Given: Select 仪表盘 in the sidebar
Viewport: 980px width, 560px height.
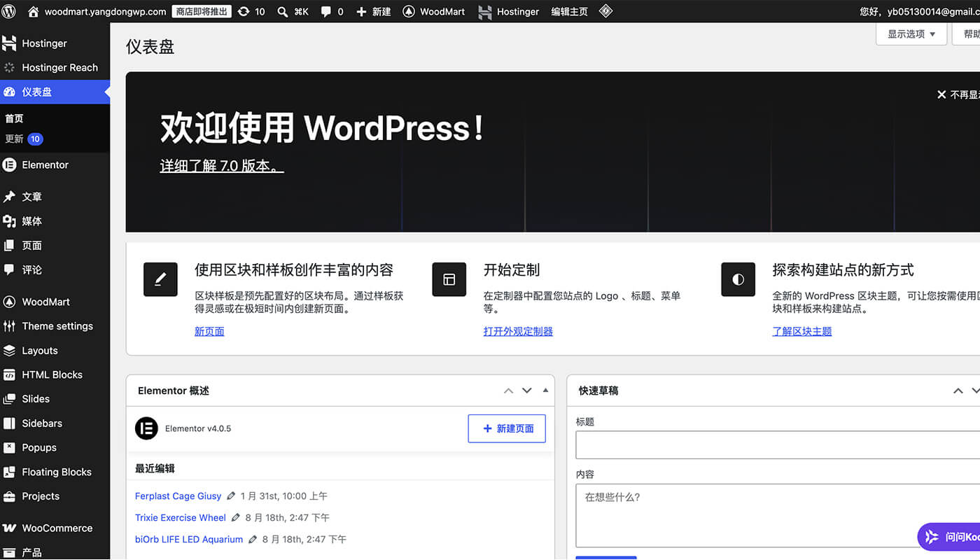Looking at the screenshot, I should coord(55,92).
